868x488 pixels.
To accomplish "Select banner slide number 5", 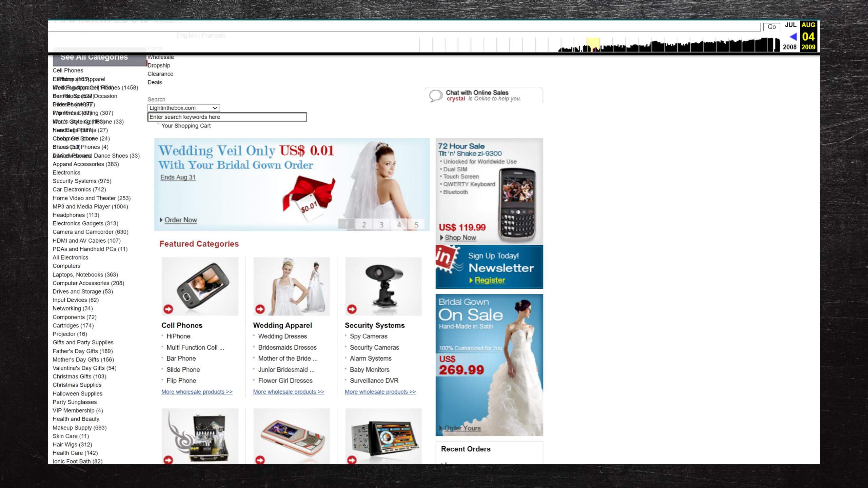I will tap(416, 225).
